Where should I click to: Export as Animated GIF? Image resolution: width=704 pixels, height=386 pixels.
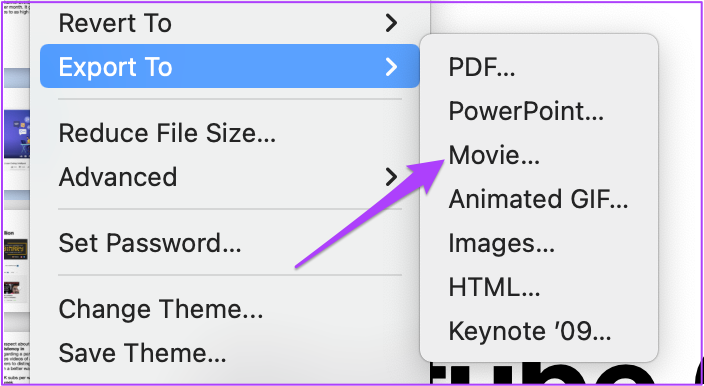(x=539, y=199)
